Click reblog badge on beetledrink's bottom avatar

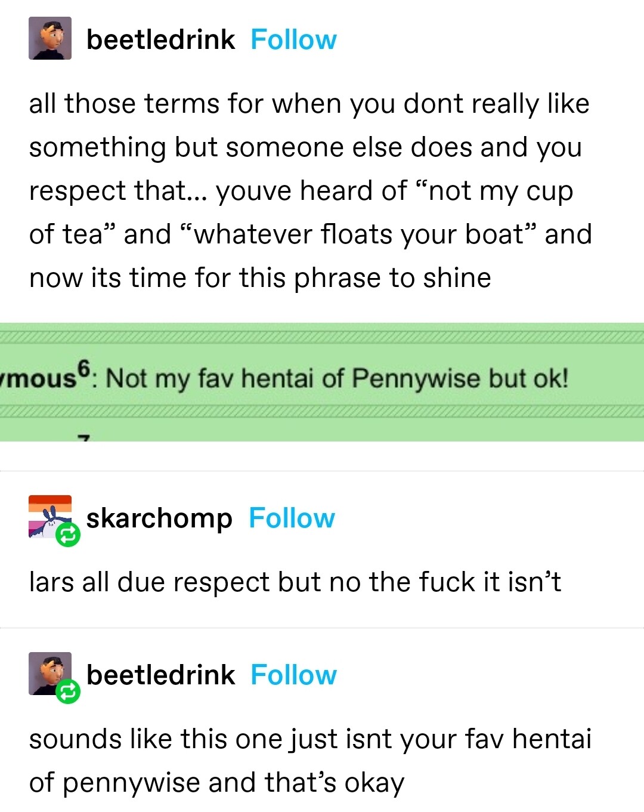click(x=68, y=691)
